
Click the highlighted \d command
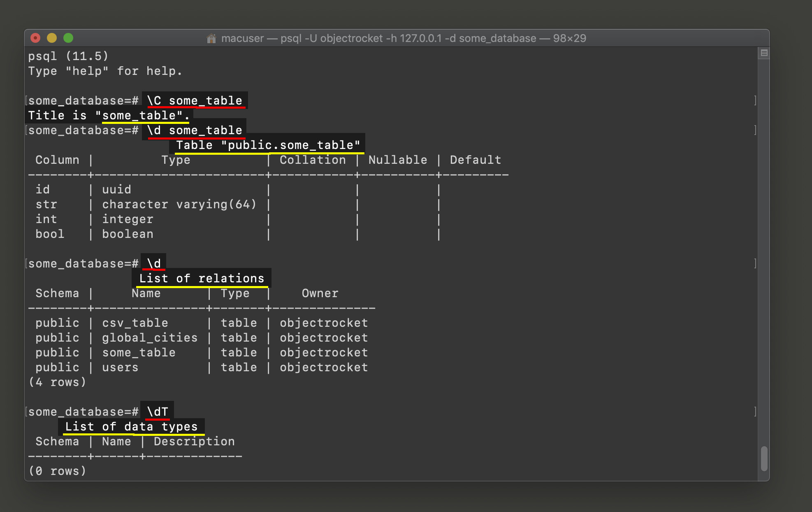153,263
